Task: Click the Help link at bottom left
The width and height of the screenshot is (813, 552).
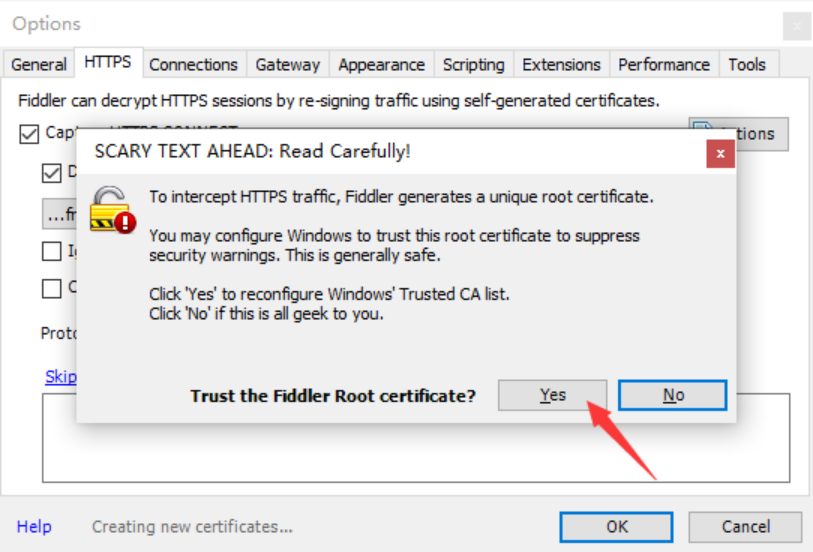Action: click(34, 526)
